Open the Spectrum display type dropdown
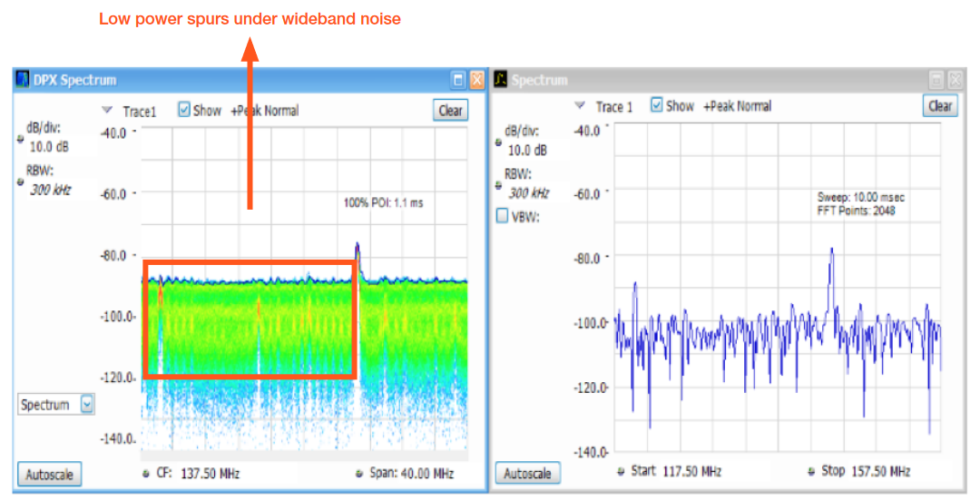This screenshot has height=501, width=980. (x=87, y=405)
